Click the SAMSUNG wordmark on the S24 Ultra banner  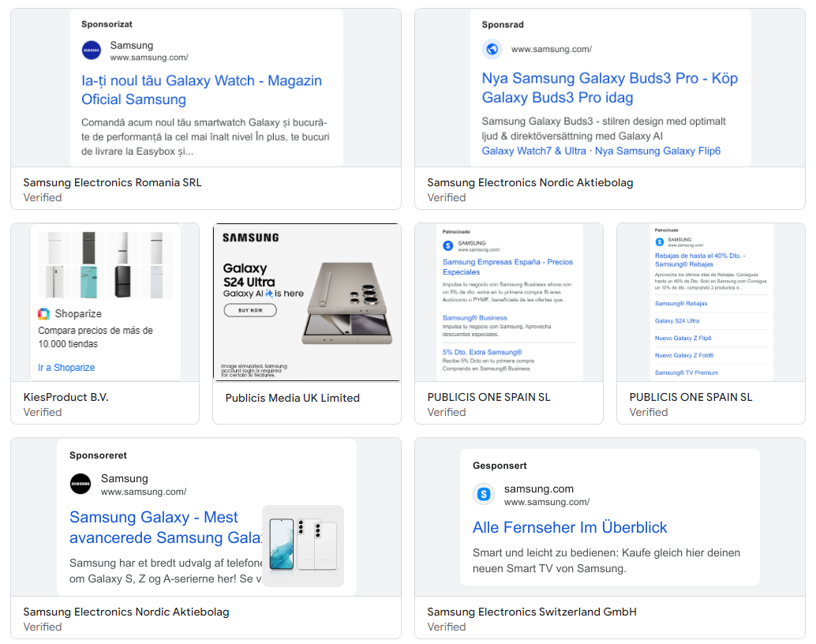(251, 238)
